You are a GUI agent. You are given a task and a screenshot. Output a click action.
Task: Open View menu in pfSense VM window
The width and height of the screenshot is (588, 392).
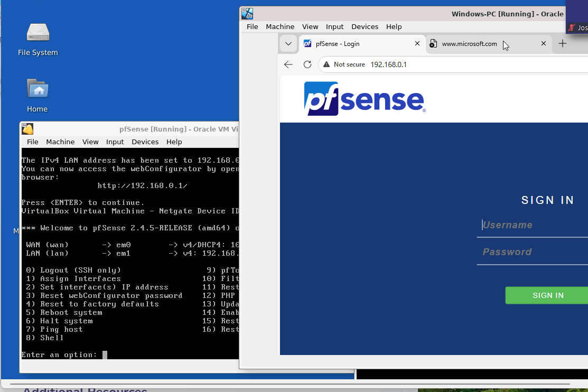pos(90,142)
